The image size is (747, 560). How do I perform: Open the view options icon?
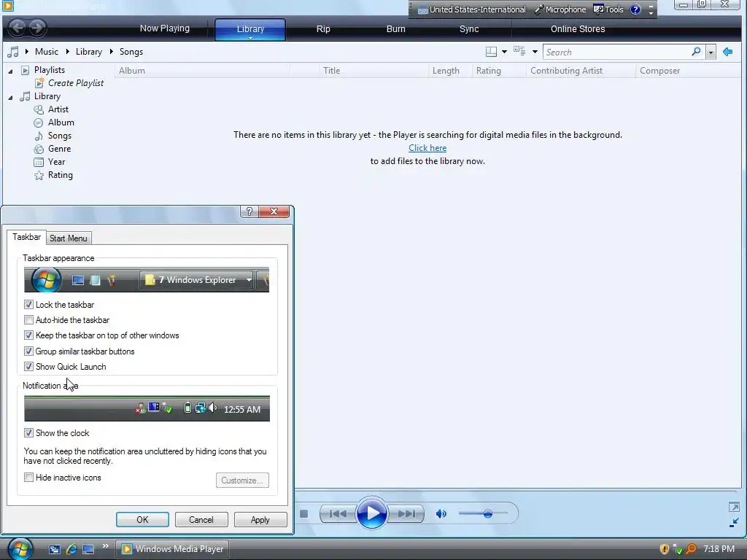pyautogui.click(x=519, y=52)
